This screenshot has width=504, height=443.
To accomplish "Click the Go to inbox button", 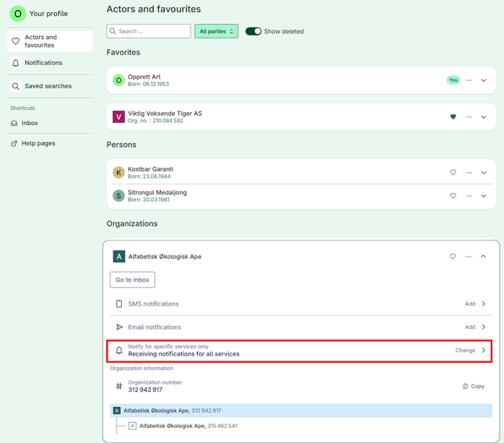I will [132, 280].
